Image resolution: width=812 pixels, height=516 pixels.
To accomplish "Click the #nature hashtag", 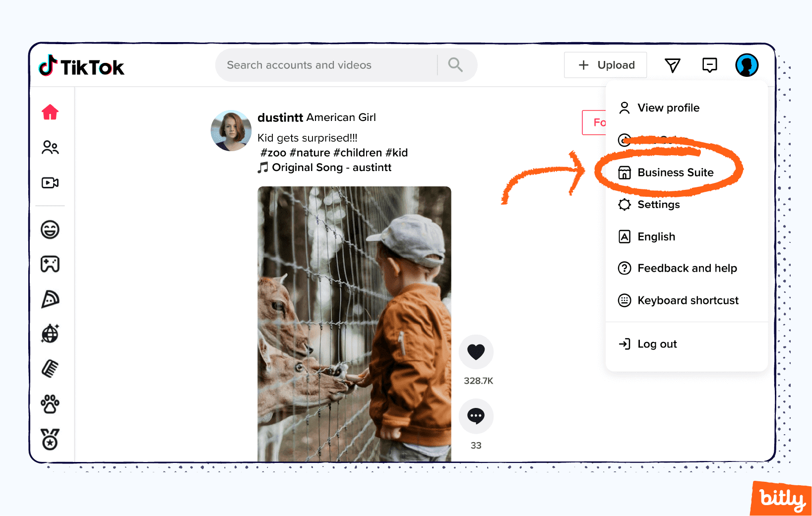I will pyautogui.click(x=310, y=153).
